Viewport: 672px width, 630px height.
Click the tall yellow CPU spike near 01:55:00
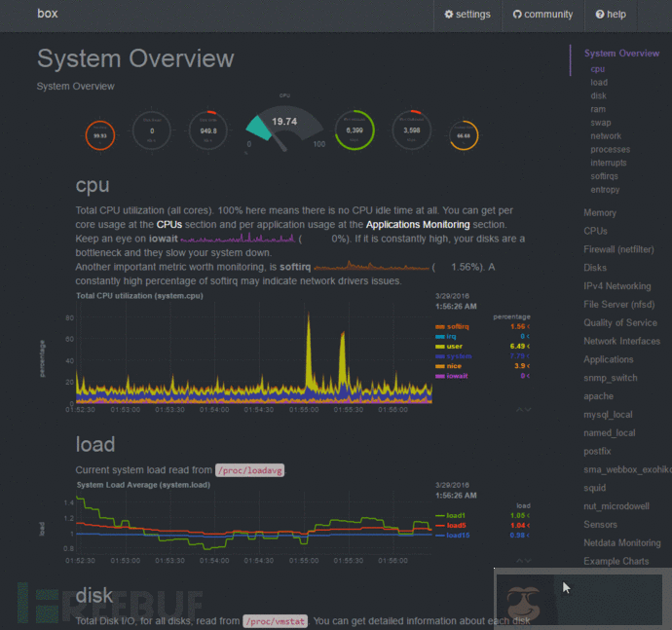point(309,352)
